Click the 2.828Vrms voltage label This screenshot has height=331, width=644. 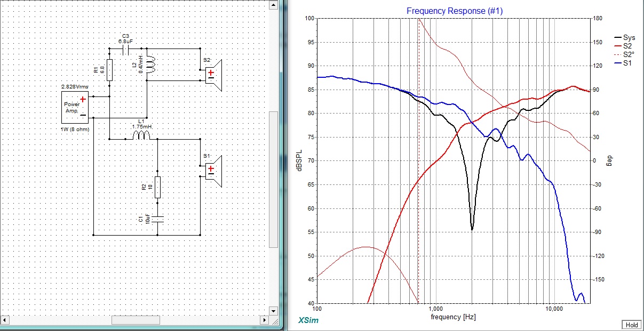click(75, 86)
